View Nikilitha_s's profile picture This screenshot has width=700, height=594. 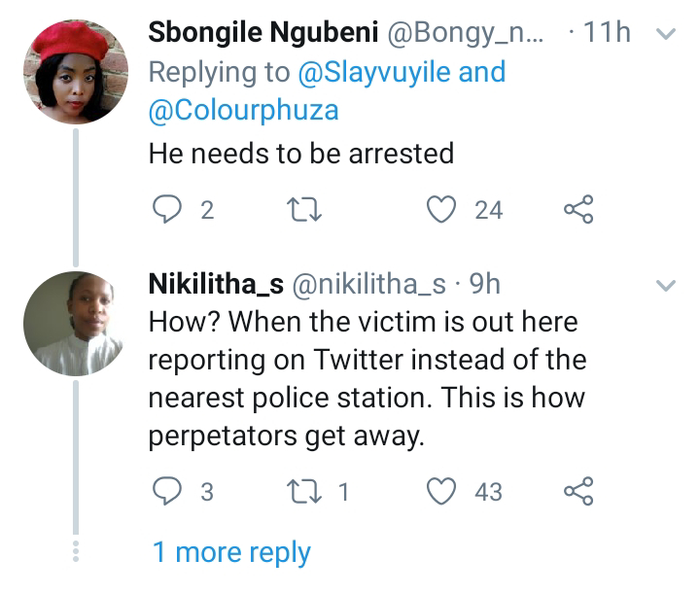tap(75, 324)
